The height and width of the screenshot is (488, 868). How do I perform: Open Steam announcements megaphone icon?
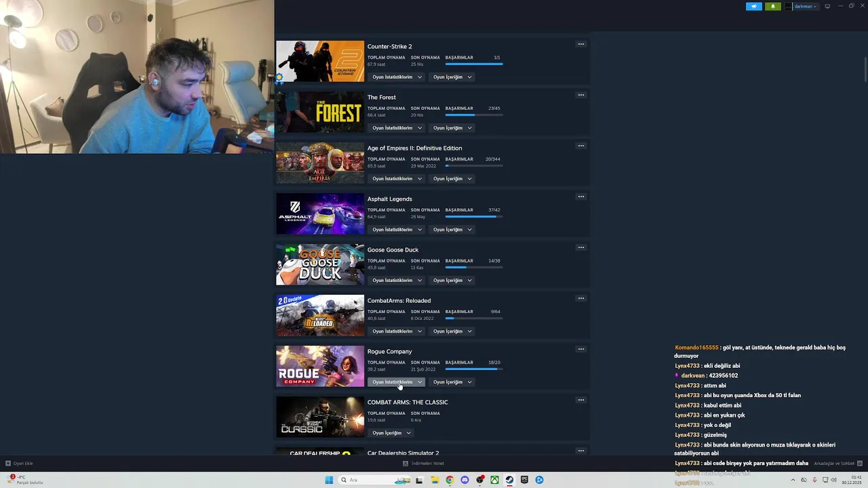pyautogui.click(x=754, y=6)
